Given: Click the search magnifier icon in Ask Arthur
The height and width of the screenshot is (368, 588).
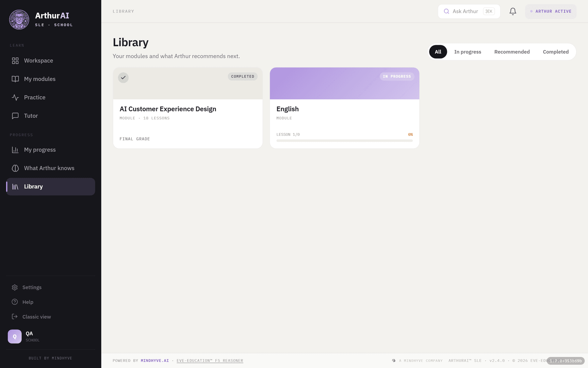Looking at the screenshot, I should 446,11.
